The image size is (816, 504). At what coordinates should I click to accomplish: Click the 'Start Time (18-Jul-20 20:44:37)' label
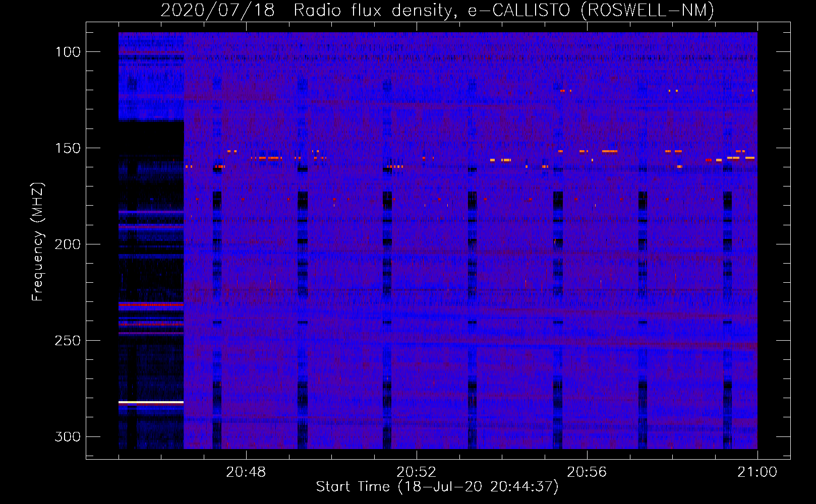tap(438, 487)
